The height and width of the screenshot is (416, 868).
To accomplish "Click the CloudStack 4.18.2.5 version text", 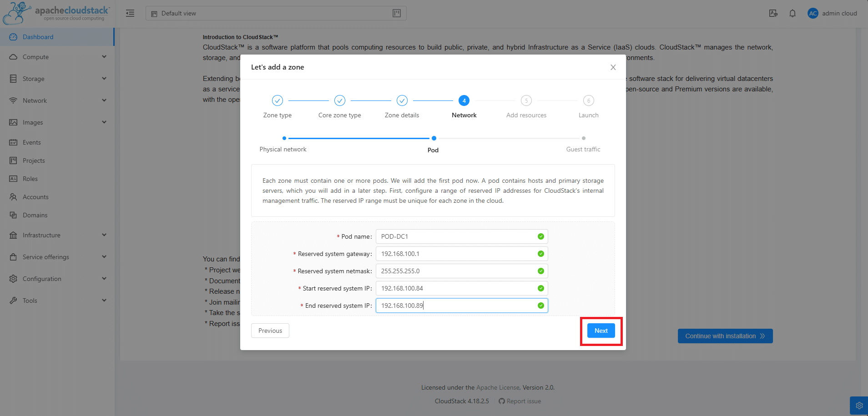I will (462, 401).
